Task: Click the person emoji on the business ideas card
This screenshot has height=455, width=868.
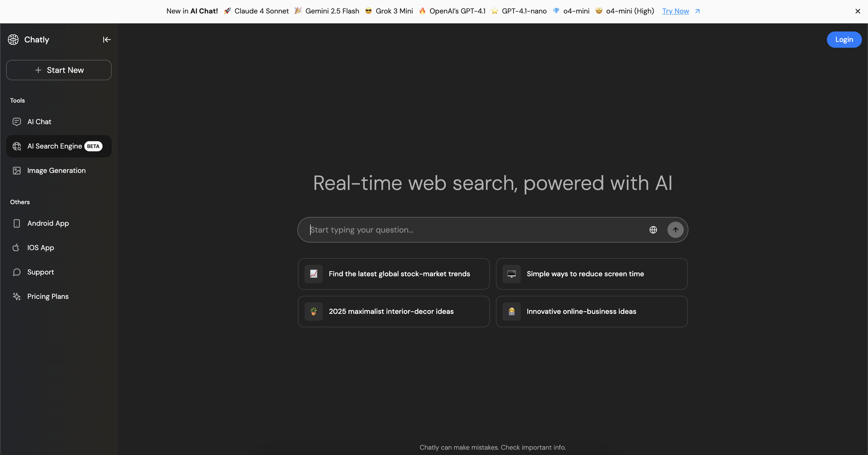Action: coord(511,312)
